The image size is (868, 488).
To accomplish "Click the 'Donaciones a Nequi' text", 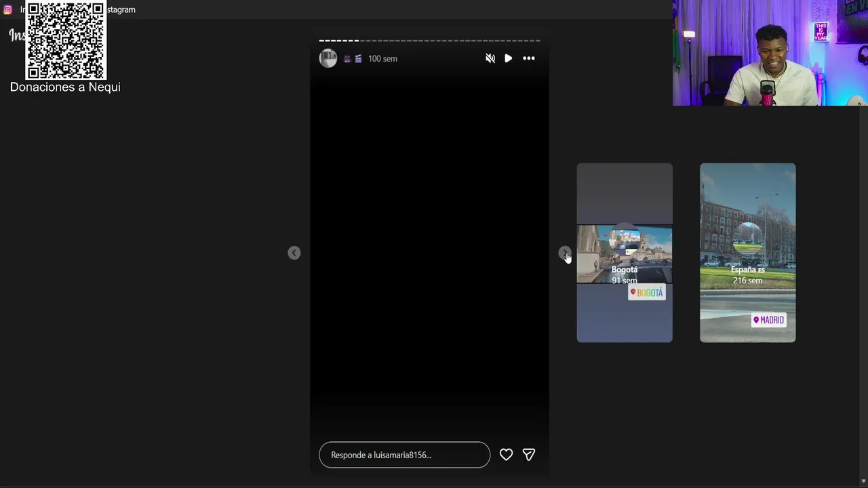I will pyautogui.click(x=65, y=87).
